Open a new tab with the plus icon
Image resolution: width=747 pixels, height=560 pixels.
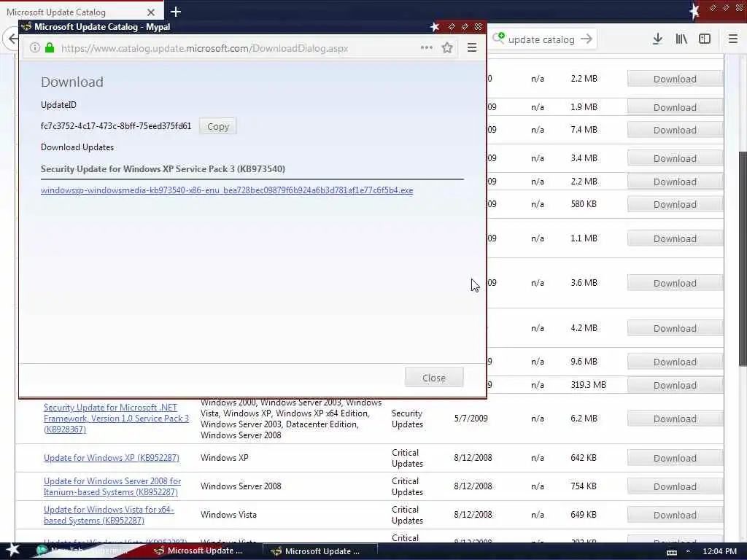pos(175,12)
